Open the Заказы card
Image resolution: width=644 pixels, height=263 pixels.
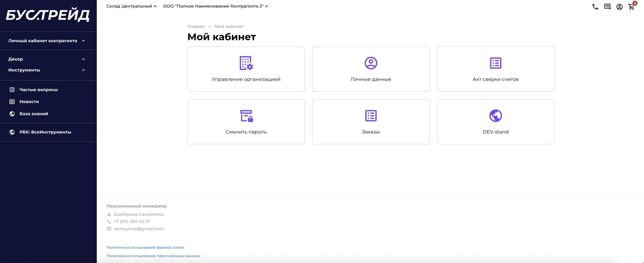(371, 122)
